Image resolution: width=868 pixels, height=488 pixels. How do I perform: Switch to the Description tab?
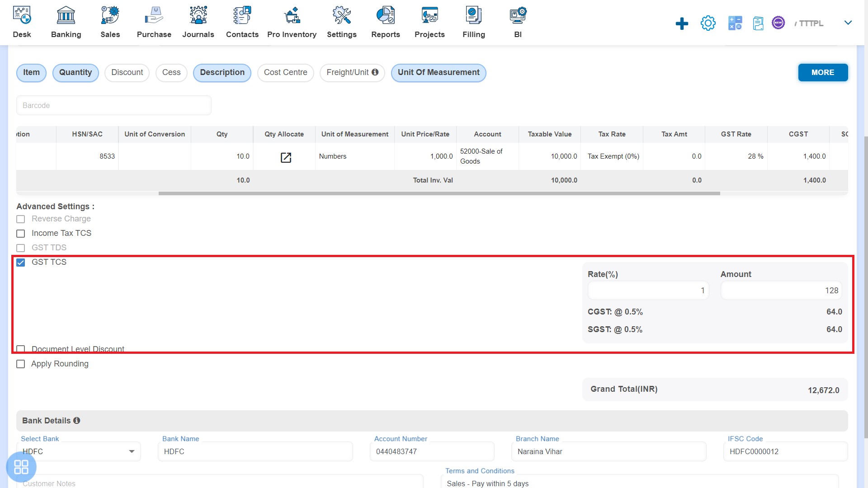(x=222, y=72)
